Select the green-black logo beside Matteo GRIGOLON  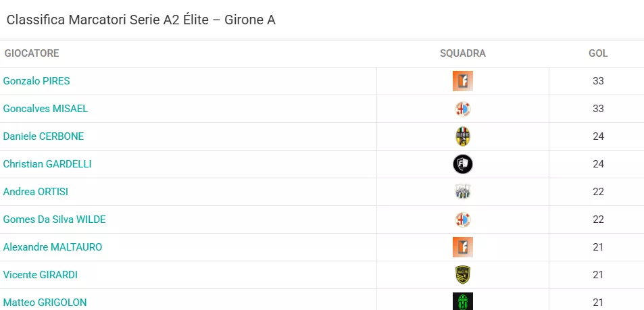tap(462, 302)
